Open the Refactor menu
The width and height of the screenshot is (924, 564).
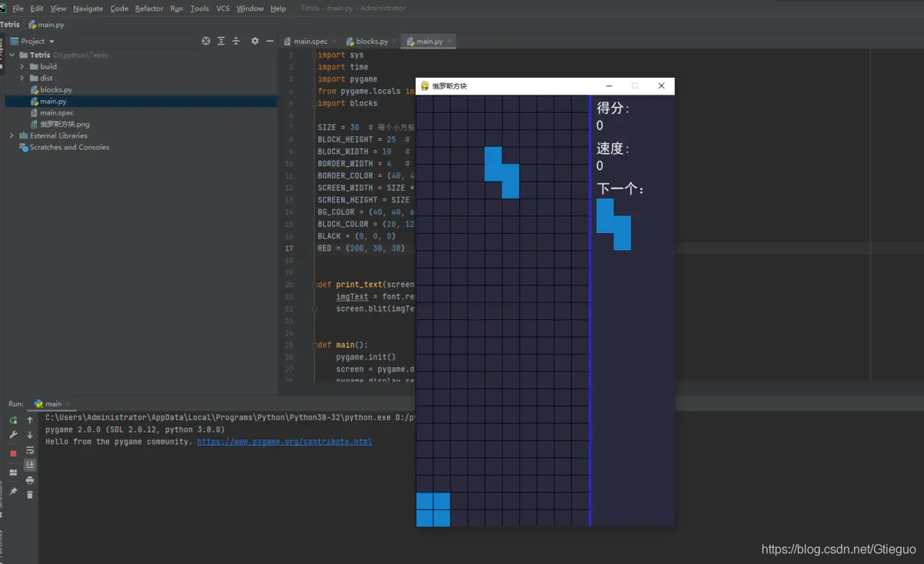pyautogui.click(x=149, y=8)
